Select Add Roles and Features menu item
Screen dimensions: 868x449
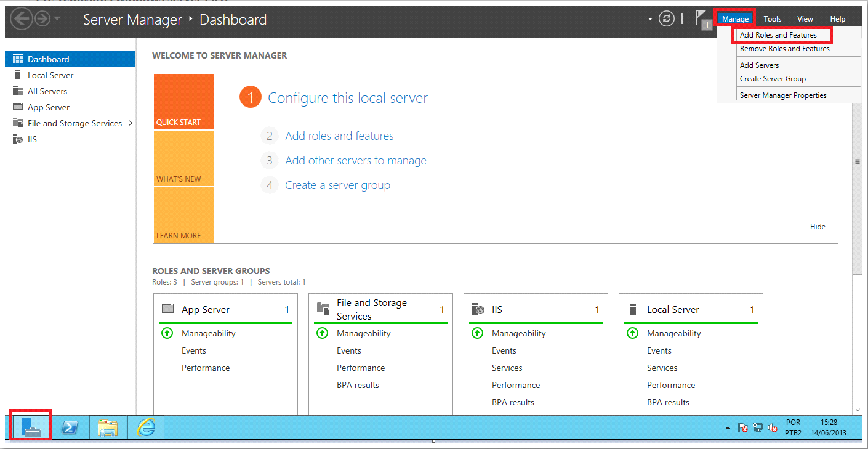point(778,35)
